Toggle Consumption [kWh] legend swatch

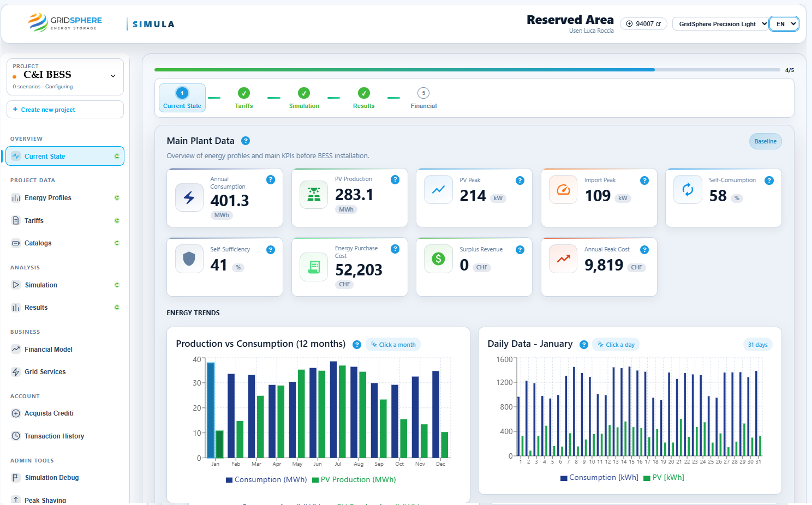pyautogui.click(x=564, y=478)
